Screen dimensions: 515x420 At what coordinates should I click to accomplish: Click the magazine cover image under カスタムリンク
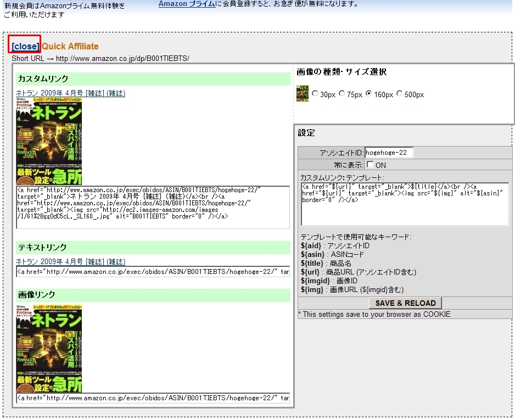(49, 141)
